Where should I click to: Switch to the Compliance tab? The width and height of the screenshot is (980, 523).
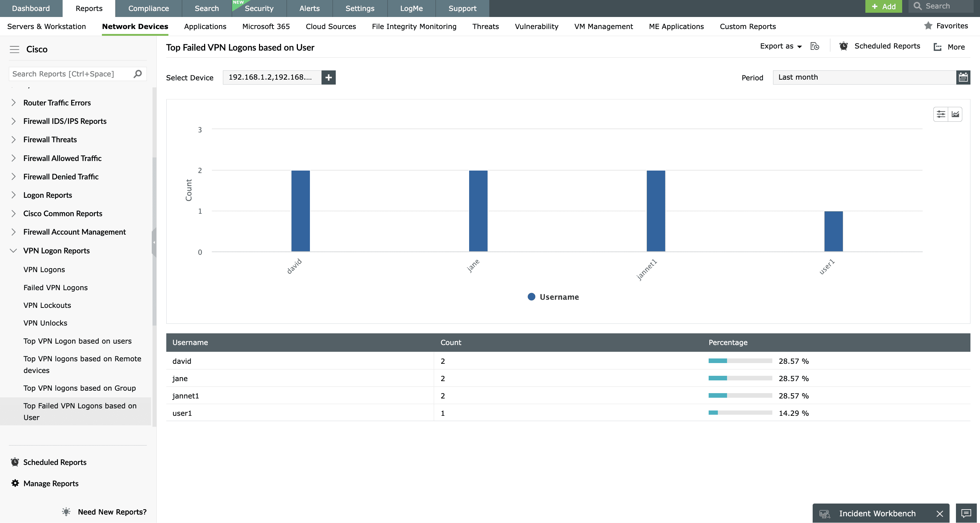tap(148, 8)
